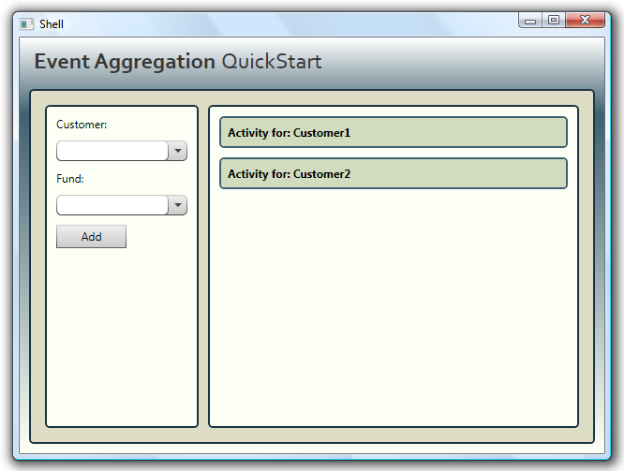Click the Add button
Screen dimensions: 624x471
(91, 237)
